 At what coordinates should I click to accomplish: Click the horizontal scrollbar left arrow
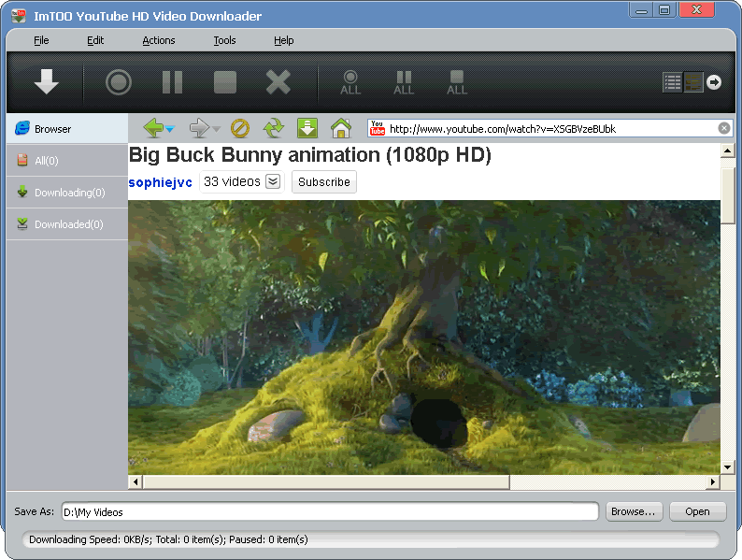tap(136, 481)
